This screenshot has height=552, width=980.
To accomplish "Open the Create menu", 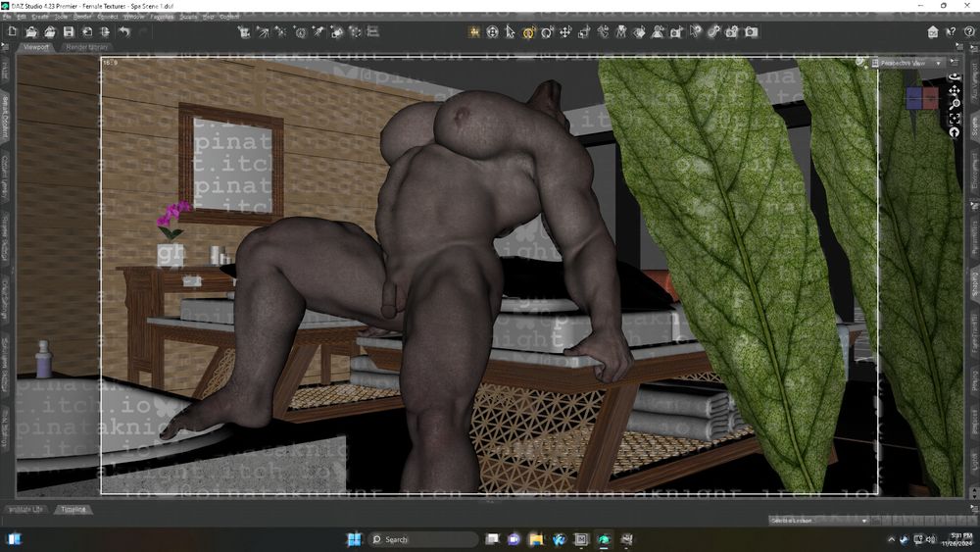I will point(39,17).
